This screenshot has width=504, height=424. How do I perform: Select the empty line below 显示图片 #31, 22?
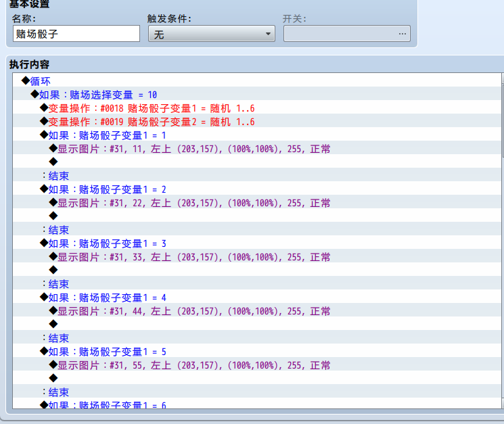[x=257, y=216]
